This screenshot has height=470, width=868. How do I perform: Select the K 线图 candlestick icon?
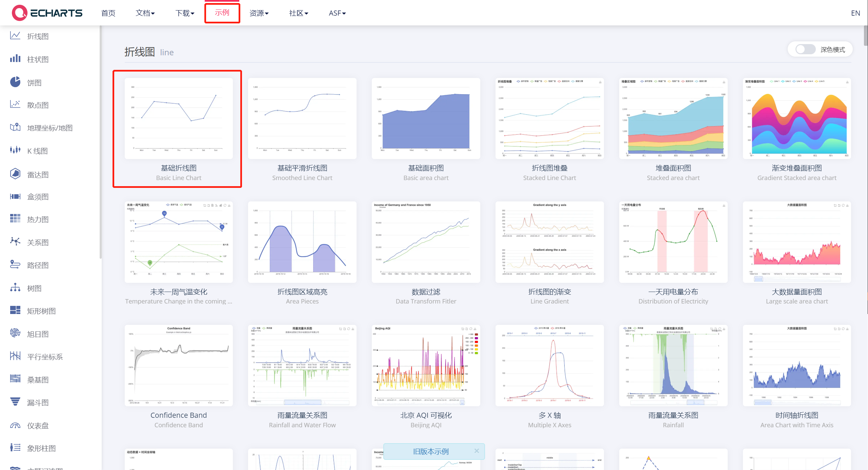pyautogui.click(x=15, y=151)
